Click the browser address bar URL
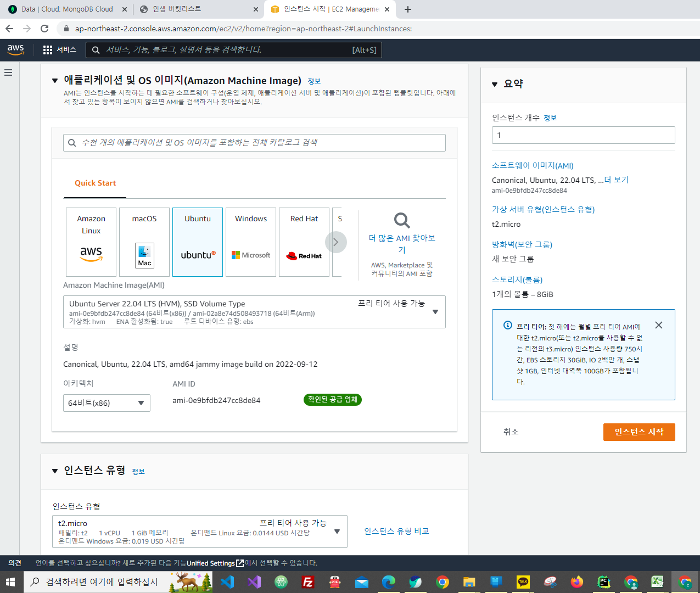 (x=244, y=29)
